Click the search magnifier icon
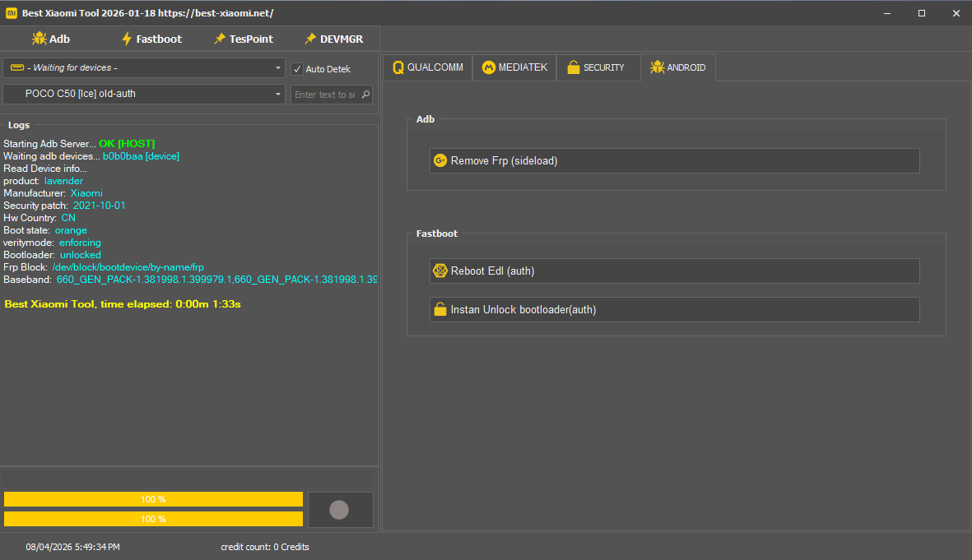Screen dimensions: 972x560 pyautogui.click(x=365, y=95)
